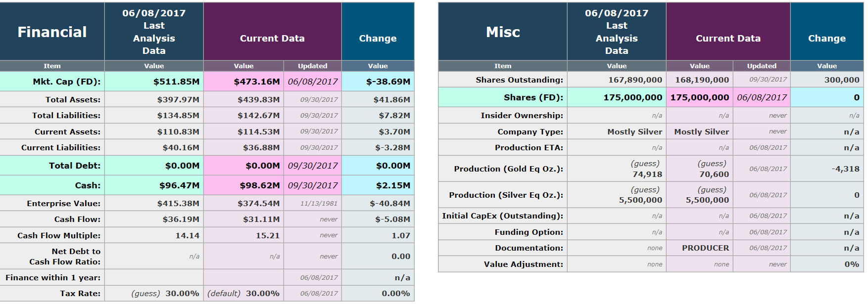
Task: Select the Company Type current value Mostly Silver
Action: point(701,132)
